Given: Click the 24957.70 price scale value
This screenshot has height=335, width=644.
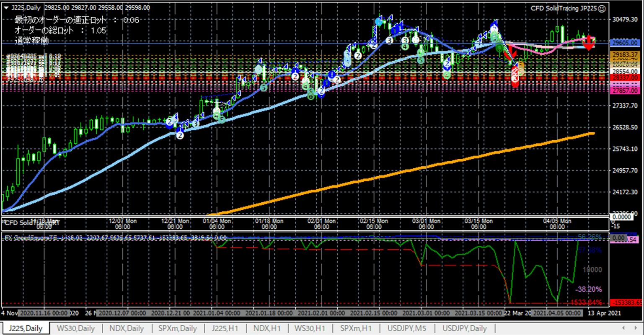Looking at the screenshot, I should [625, 170].
